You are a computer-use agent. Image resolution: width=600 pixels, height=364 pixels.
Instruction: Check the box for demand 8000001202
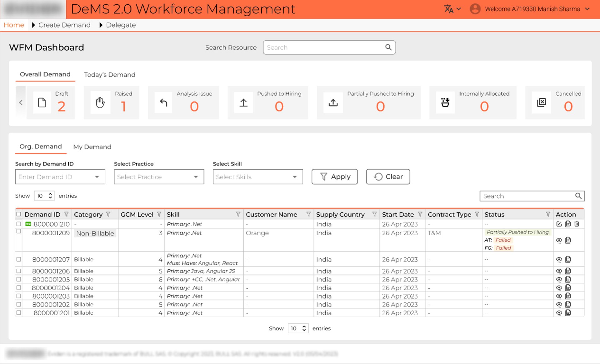coord(19,304)
